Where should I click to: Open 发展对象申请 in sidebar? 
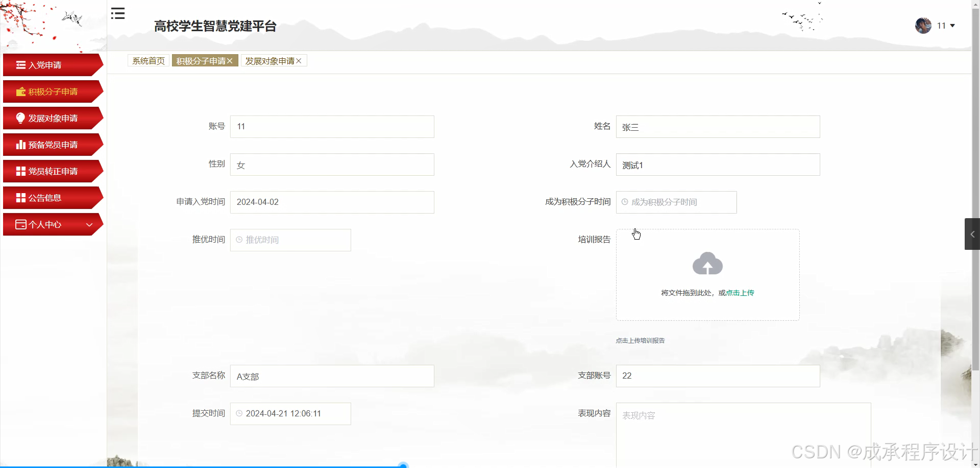(x=53, y=118)
